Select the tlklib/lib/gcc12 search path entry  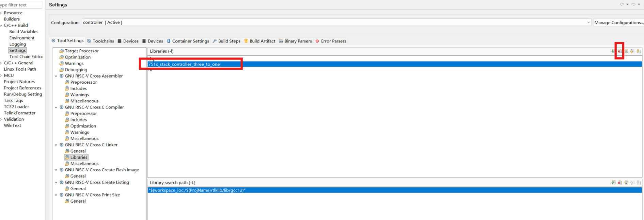tap(395, 190)
